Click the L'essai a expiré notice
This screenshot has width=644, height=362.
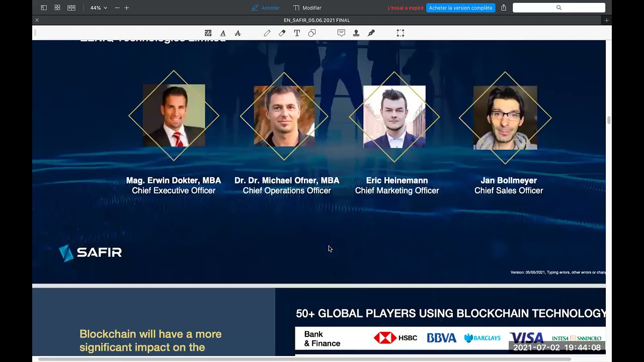coord(405,8)
